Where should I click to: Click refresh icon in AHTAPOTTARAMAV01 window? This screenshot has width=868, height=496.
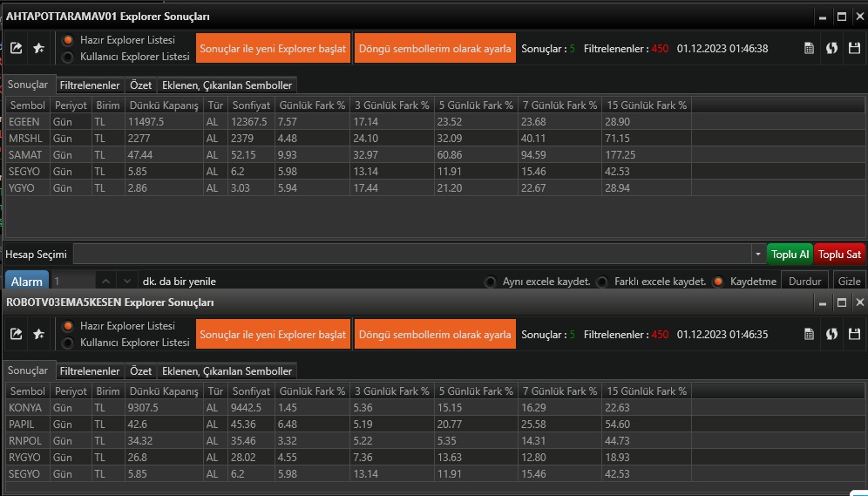(x=831, y=48)
